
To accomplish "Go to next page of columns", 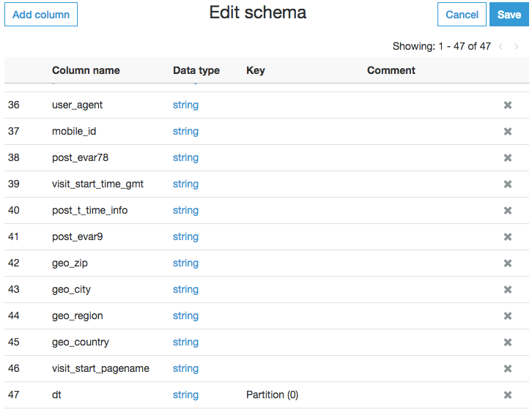I will coord(517,46).
